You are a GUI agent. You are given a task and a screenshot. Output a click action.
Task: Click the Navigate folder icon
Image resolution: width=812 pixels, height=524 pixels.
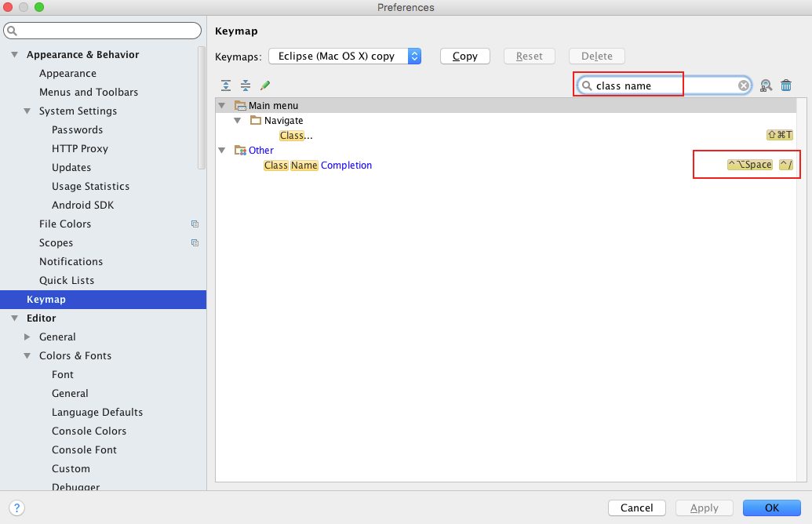[x=255, y=120]
